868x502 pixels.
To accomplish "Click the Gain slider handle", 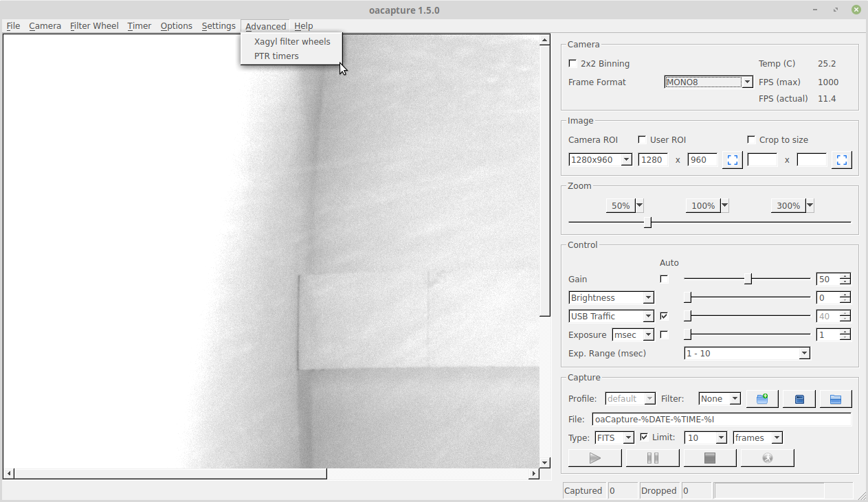I will tap(749, 279).
